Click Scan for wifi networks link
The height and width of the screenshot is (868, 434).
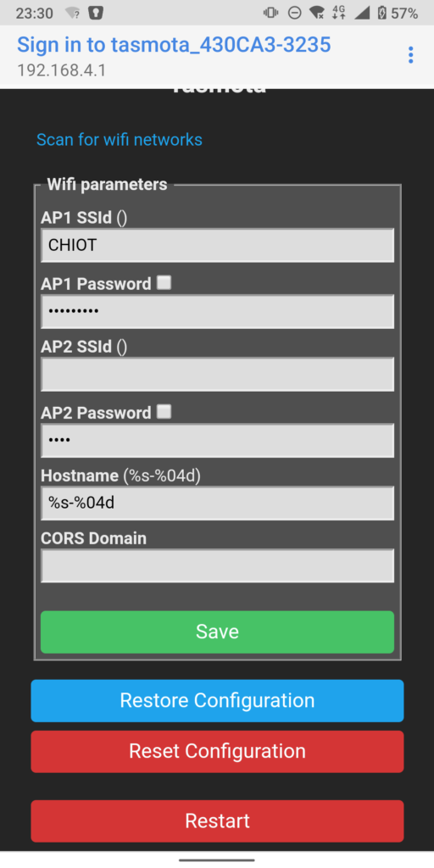119,140
